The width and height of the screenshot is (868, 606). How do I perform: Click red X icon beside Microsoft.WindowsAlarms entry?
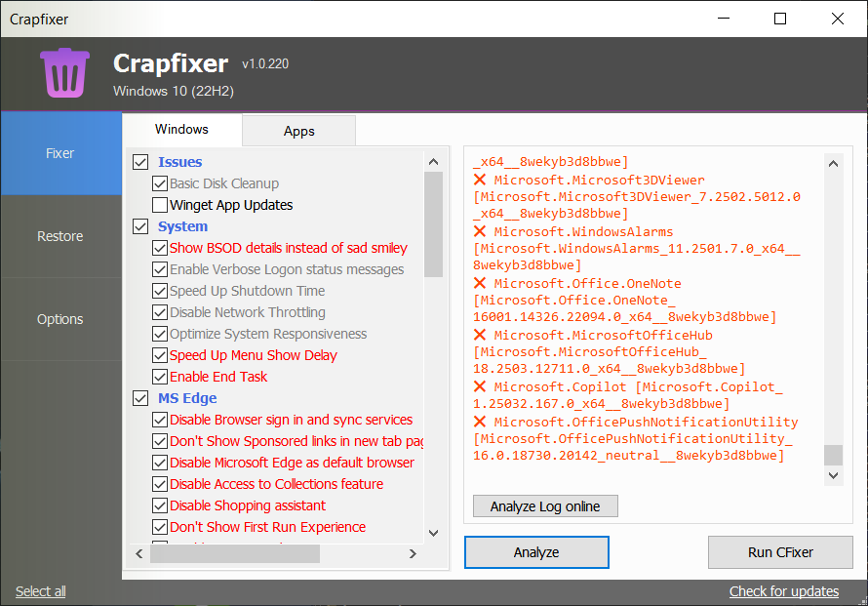pos(480,232)
